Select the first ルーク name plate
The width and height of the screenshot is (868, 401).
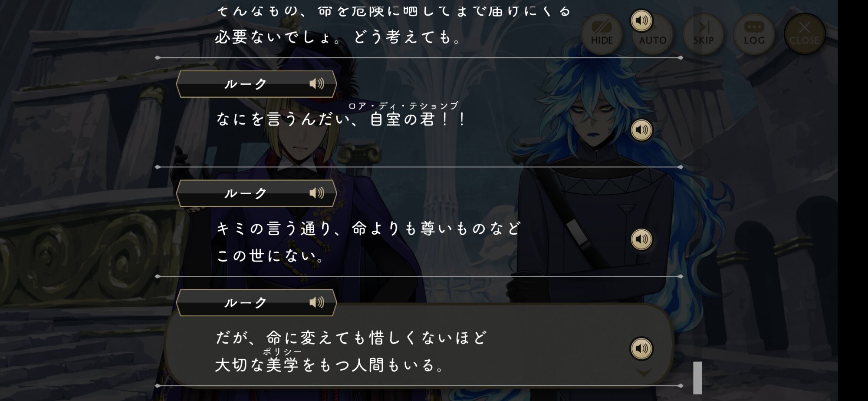point(256,84)
